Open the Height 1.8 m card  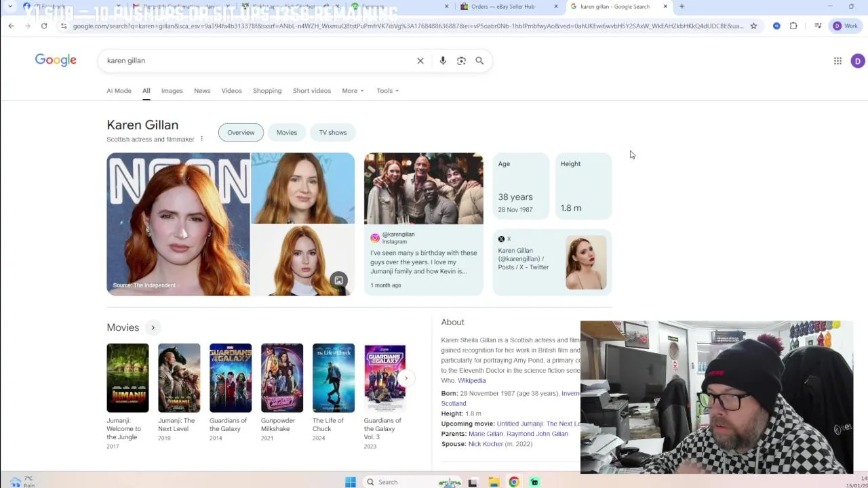click(583, 186)
